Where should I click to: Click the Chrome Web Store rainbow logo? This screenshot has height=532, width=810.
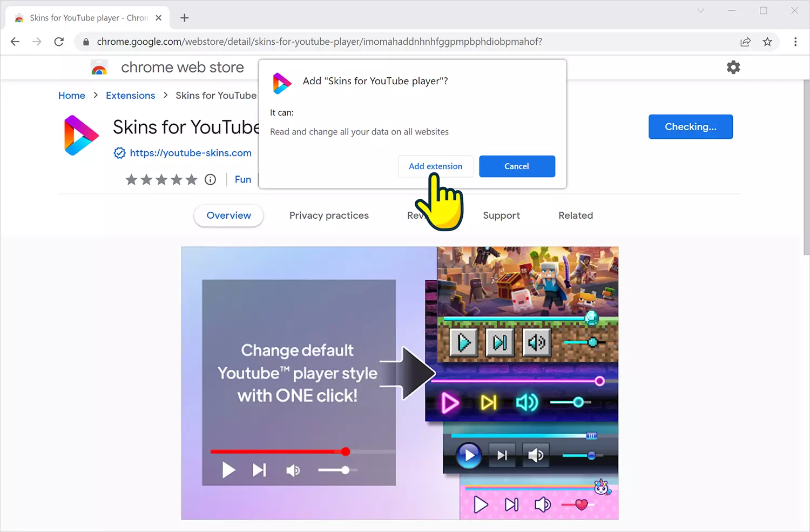(99, 68)
